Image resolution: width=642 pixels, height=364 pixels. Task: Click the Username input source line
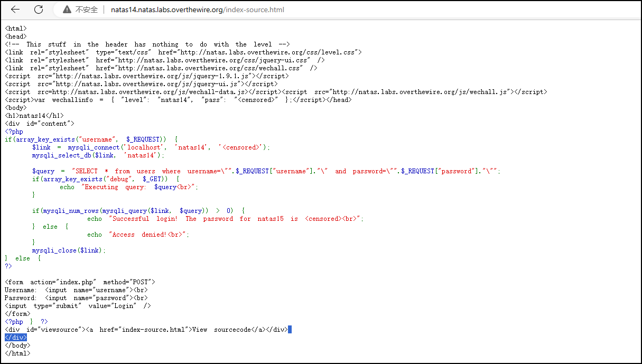click(x=76, y=290)
